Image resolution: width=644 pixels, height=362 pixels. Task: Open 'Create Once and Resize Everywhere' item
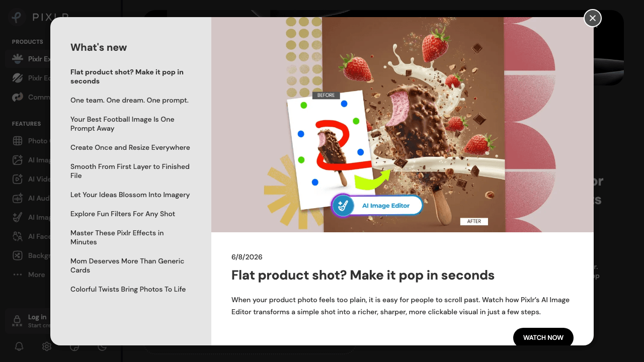130,147
